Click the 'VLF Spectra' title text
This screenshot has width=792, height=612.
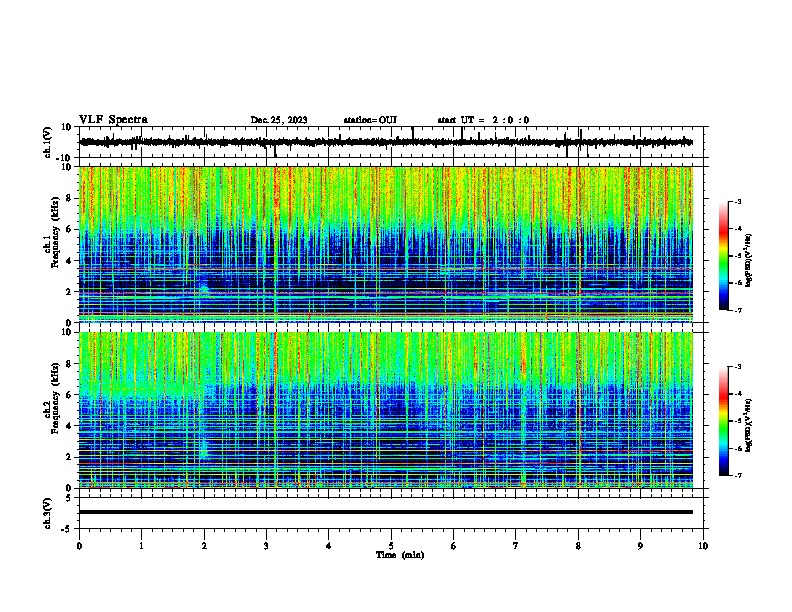click(x=113, y=120)
